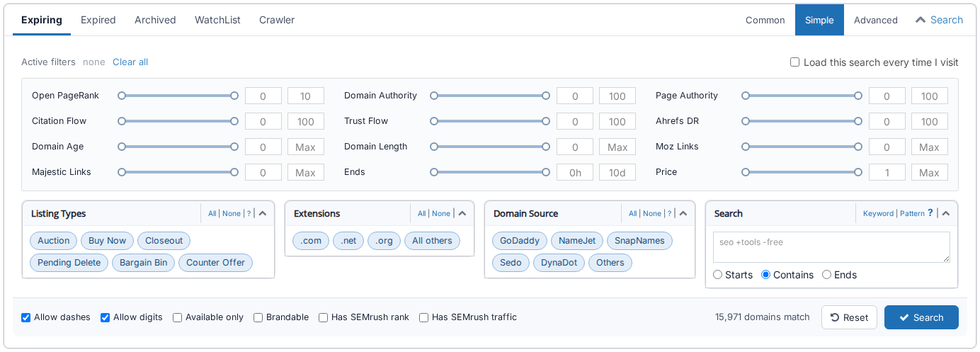Switch search to Keyword mode
Screen dimensions: 980x352
[879, 213]
